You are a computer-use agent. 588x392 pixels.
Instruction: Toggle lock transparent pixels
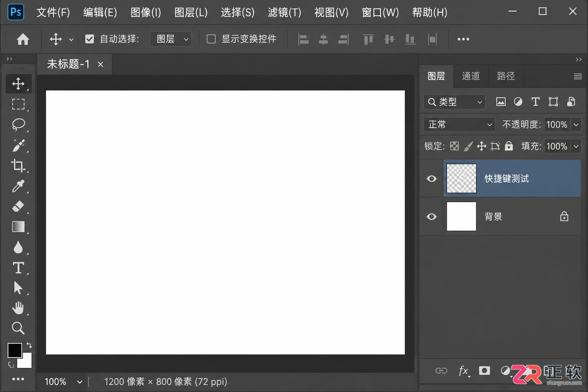click(454, 146)
